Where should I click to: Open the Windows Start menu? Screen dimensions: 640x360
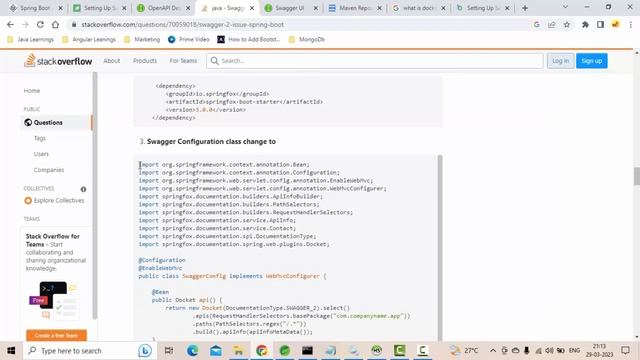11,351
